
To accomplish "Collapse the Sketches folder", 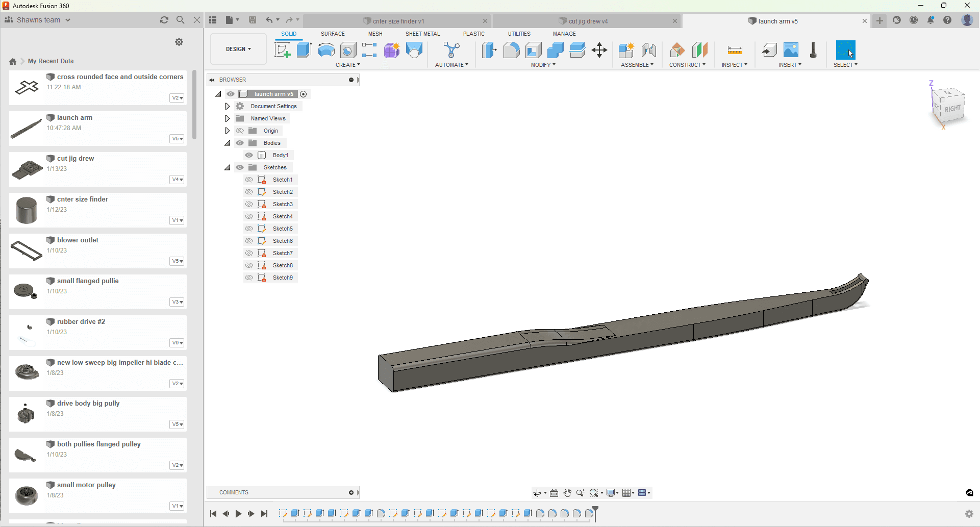I will [228, 167].
